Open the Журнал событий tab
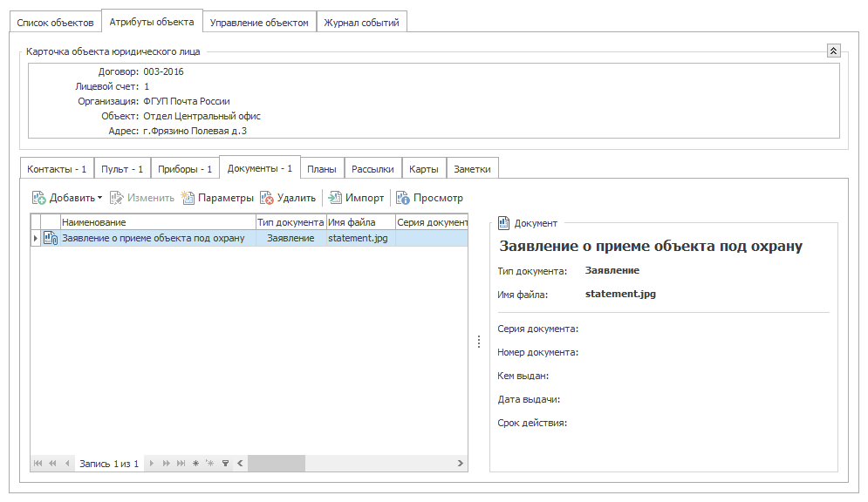The width and height of the screenshot is (868, 502). tap(361, 23)
